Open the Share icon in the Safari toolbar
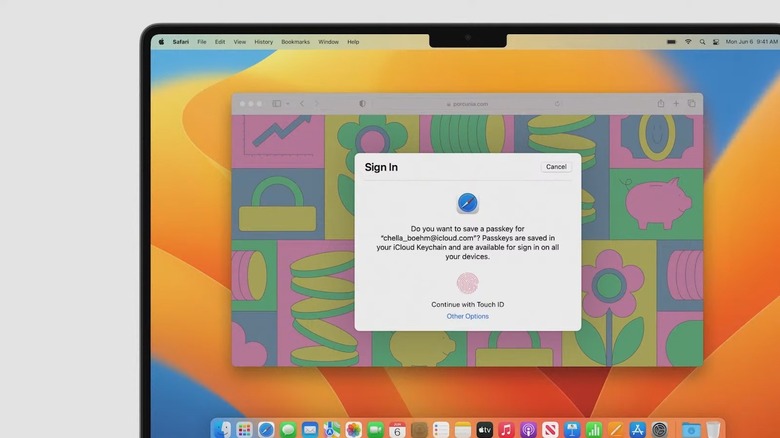780x438 pixels. click(x=660, y=103)
